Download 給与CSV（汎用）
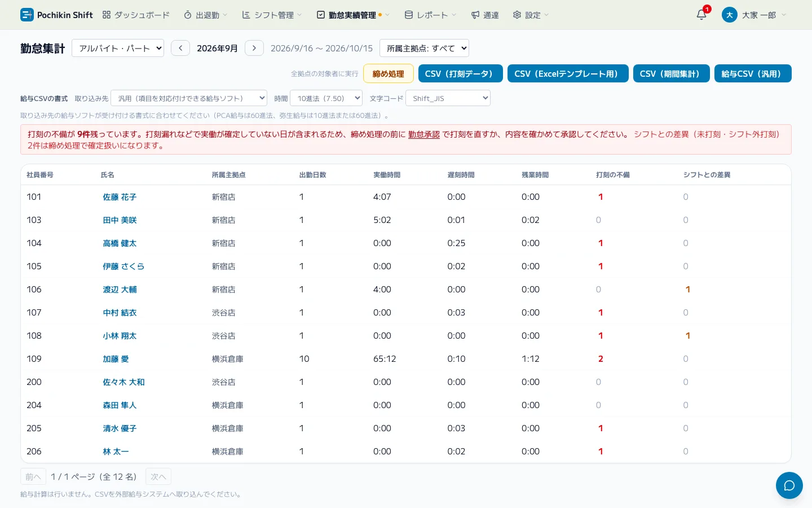This screenshot has height=508, width=812. point(753,73)
